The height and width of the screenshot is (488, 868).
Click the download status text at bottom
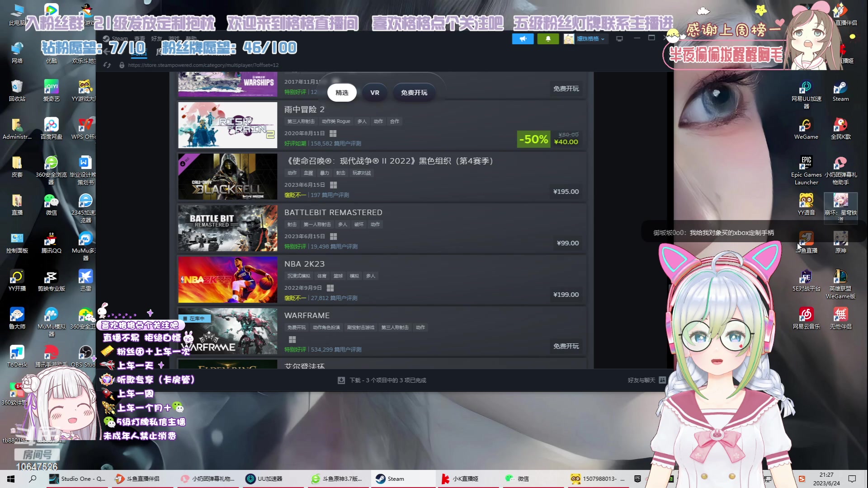(x=388, y=380)
